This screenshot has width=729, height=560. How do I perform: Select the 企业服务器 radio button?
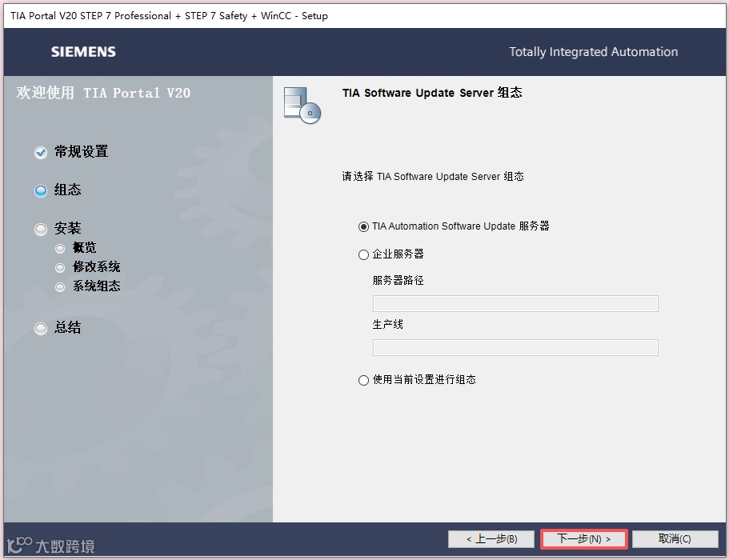click(x=363, y=254)
